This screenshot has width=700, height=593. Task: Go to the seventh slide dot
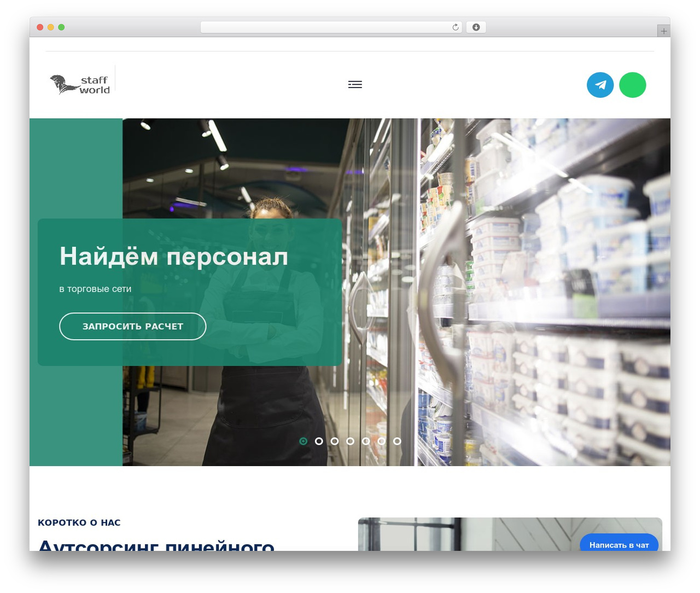pos(397,441)
